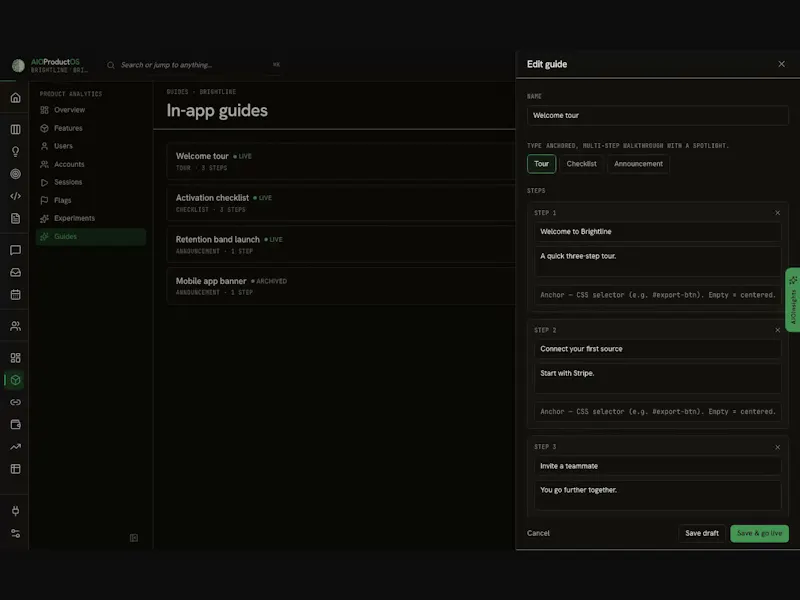Open Overview in Product Analytics sidebar
Viewport: 800px width, 600px height.
click(91, 110)
